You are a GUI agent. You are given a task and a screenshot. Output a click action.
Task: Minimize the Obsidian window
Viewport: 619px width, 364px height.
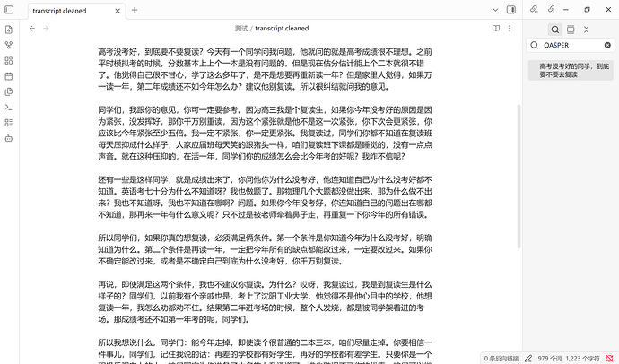(x=566, y=10)
